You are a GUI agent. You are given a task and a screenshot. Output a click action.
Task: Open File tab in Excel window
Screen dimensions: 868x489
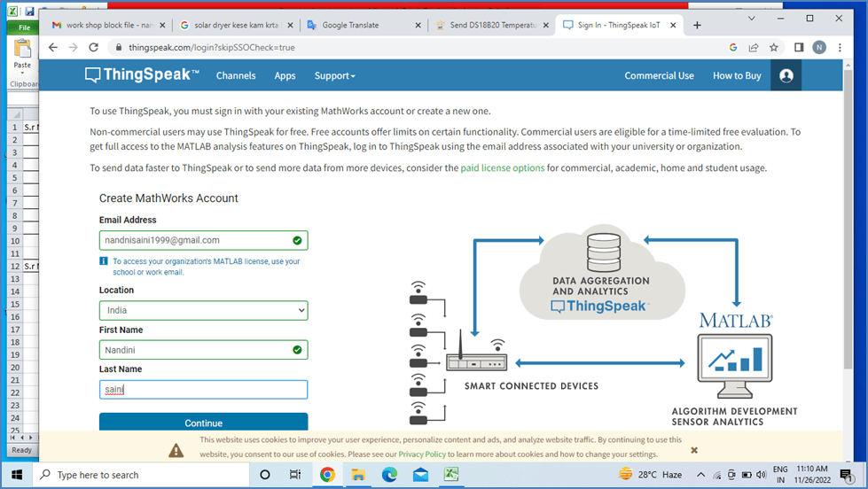[24, 27]
